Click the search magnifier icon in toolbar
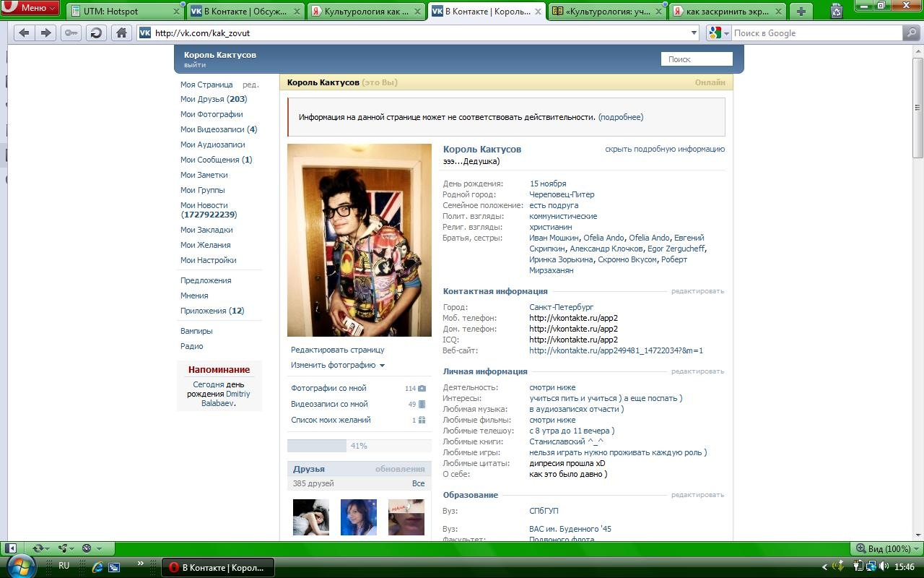Screen dimensions: 924x578 [912, 33]
